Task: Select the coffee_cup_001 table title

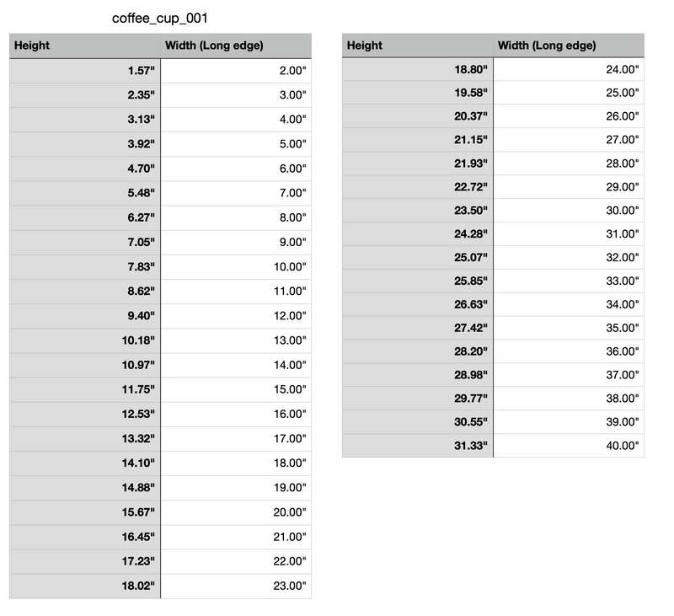Action: (160, 19)
